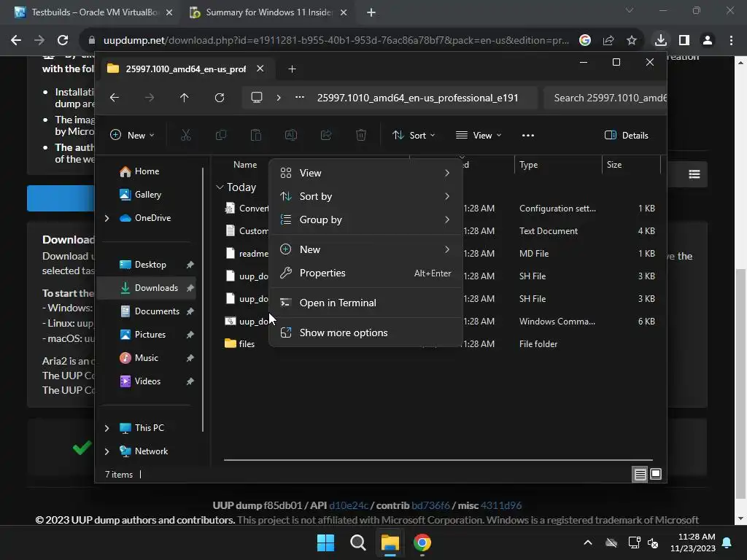Collapse the Today group
Screen dimensions: 747x560
[220, 187]
